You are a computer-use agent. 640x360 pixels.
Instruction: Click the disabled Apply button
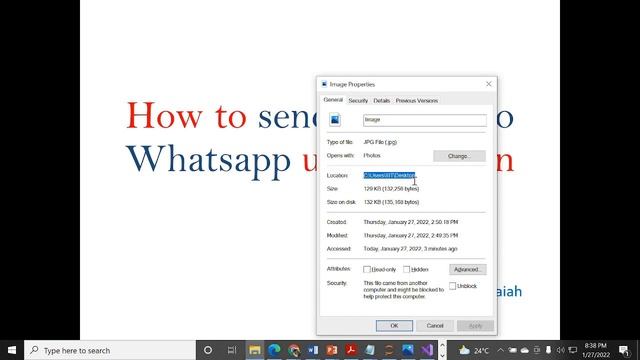tap(476, 326)
